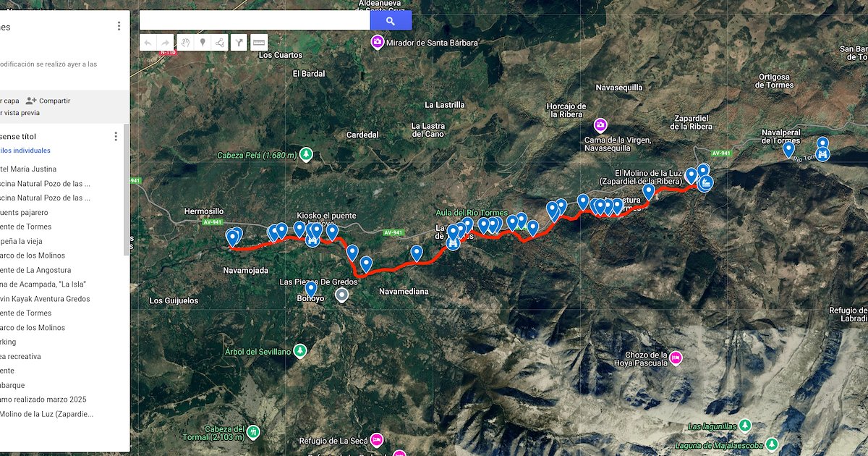Open the map title options menu
The height and width of the screenshot is (456, 868).
coord(119,26)
